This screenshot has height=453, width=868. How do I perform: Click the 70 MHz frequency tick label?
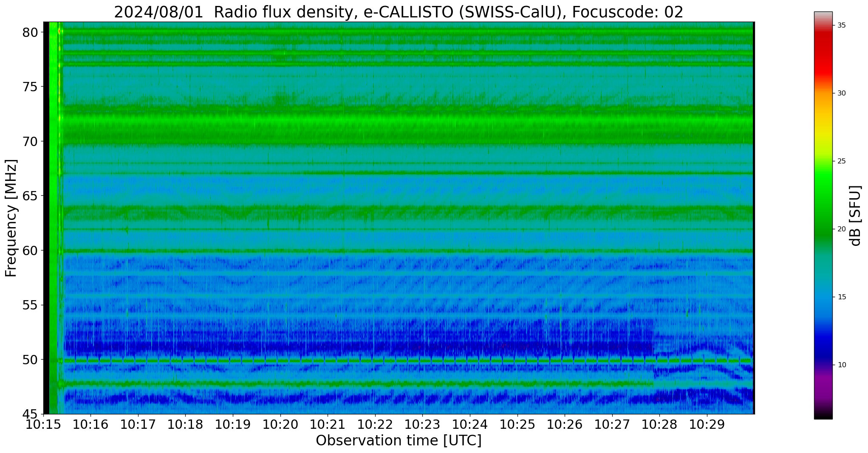click(x=30, y=141)
